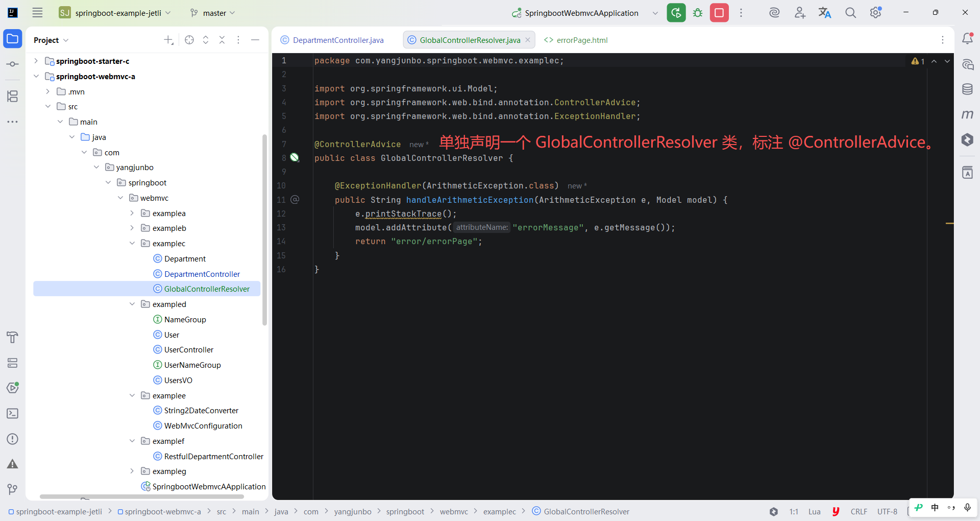
Task: Open run configuration dropdown
Action: pyautogui.click(x=655, y=13)
